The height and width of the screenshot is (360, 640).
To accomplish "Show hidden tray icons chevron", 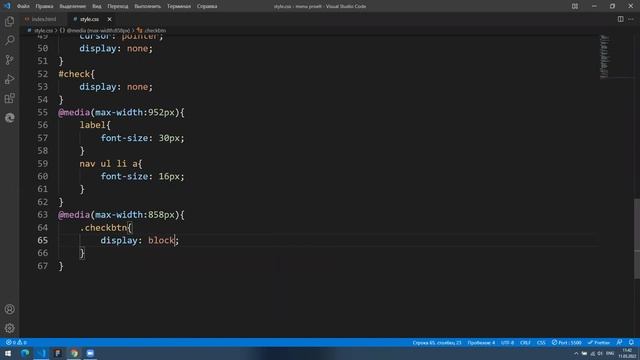I will pos(576,353).
